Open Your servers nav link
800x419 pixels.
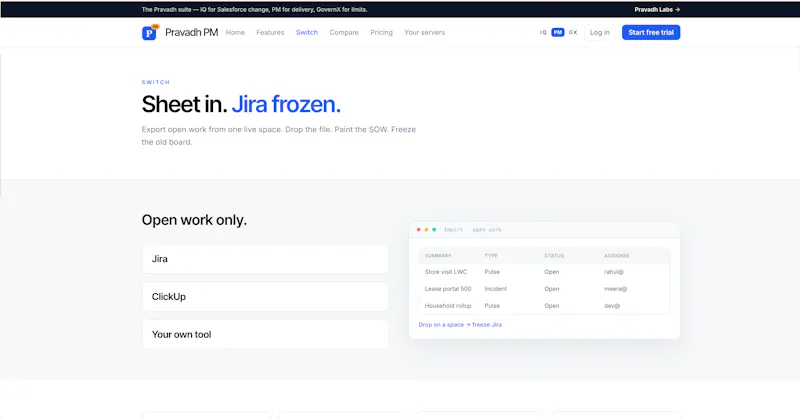pyautogui.click(x=424, y=32)
